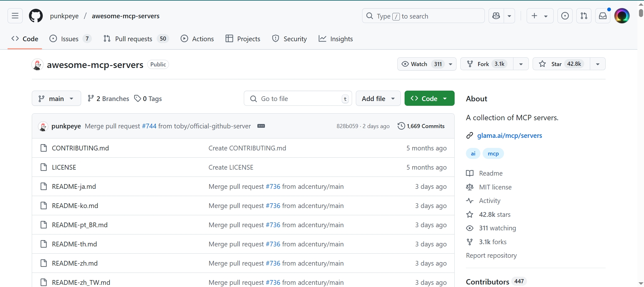Open the glama.ai/mcp/servers link
644x287 pixels.
(509, 136)
